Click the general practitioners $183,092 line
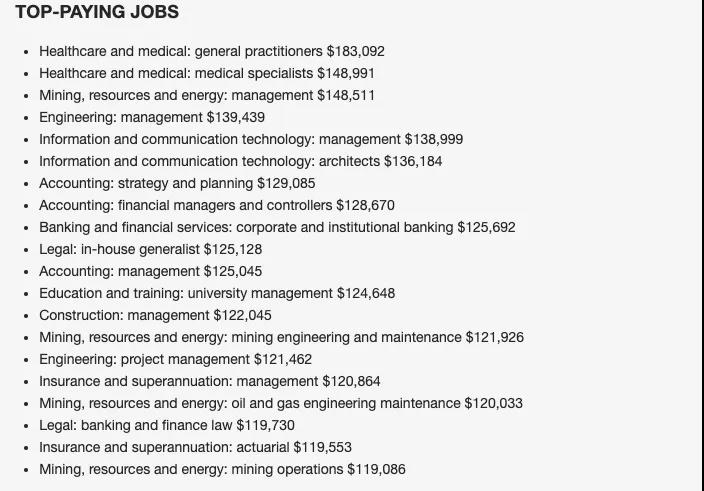This screenshot has height=491, width=704. pos(211,51)
